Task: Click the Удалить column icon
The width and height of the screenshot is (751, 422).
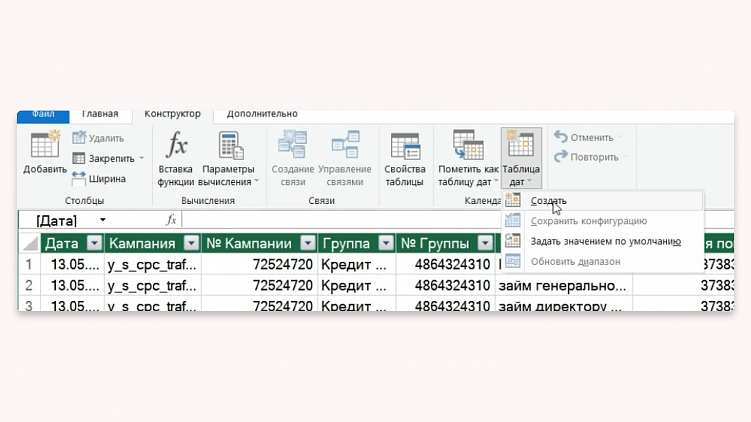Action: pos(79,138)
